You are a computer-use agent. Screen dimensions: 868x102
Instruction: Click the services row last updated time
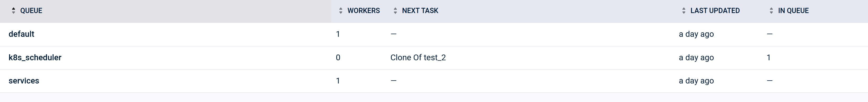click(696, 81)
